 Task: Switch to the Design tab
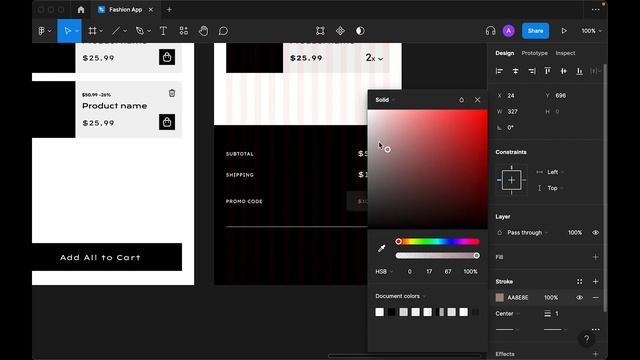tap(504, 53)
